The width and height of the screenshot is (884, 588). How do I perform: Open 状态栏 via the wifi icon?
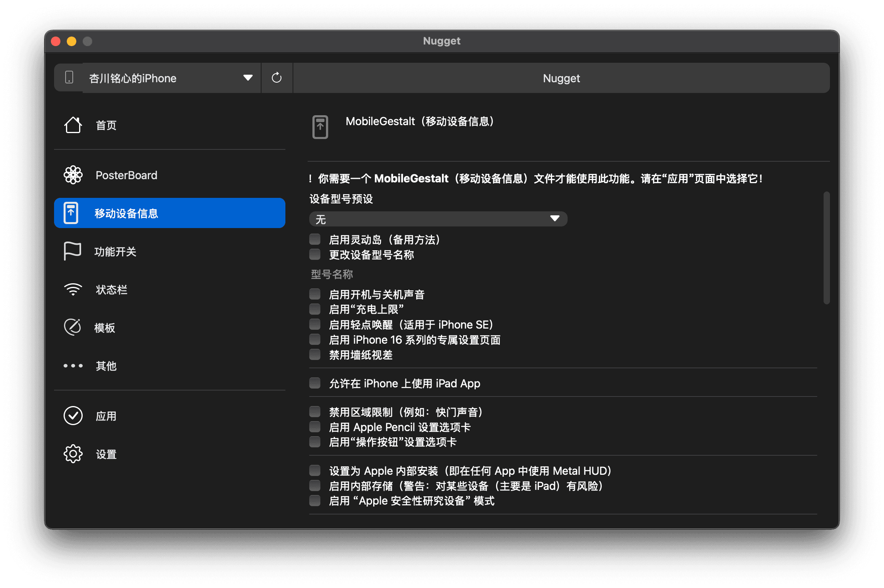[x=73, y=289]
